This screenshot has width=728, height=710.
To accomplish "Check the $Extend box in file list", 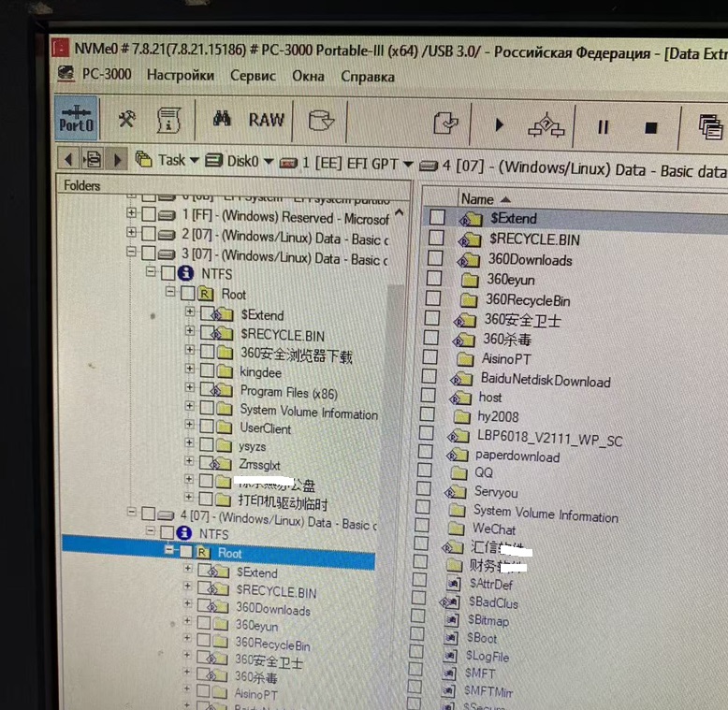I will pyautogui.click(x=437, y=217).
